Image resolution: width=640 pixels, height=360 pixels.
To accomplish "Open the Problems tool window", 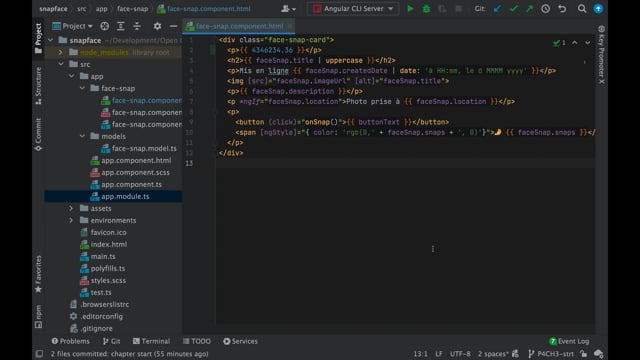I will 70,341.
